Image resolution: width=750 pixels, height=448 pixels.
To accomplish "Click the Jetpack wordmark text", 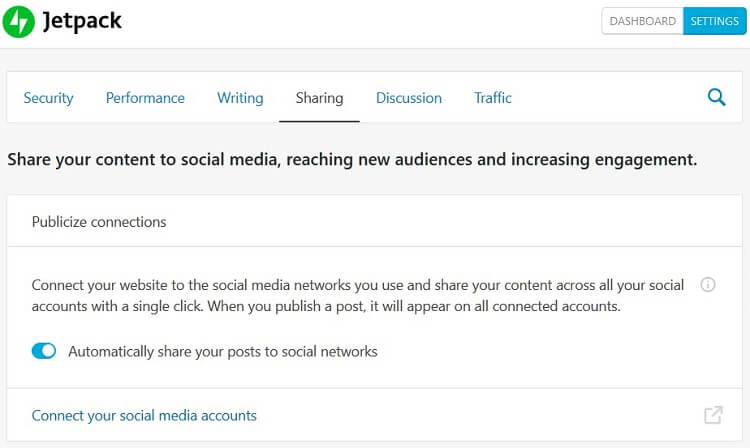I will (82, 22).
